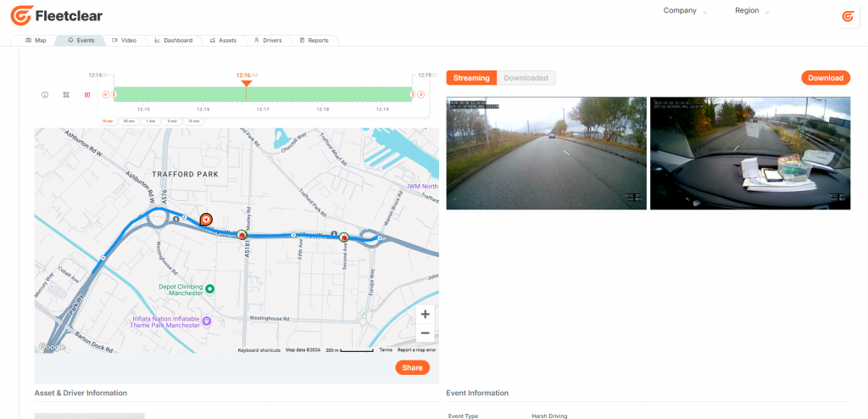Click the left trim handle of the timeline
The image size is (868, 419).
(114, 94)
